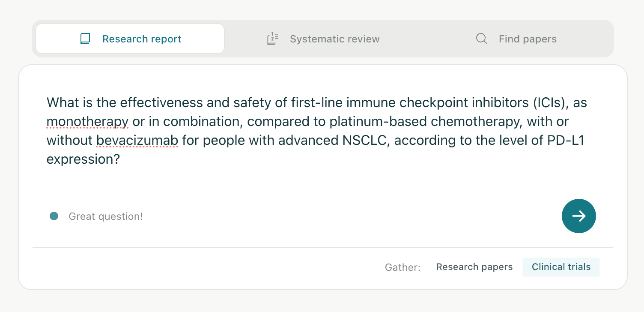Image resolution: width=644 pixels, height=312 pixels.
Task: Click the Gather: label
Action: pos(402,267)
